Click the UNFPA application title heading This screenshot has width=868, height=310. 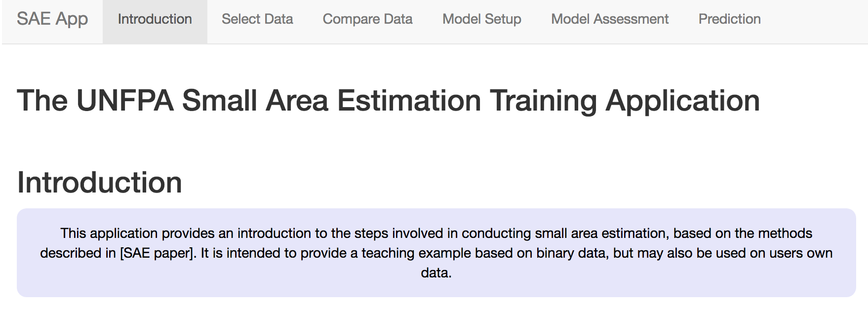coord(388,101)
